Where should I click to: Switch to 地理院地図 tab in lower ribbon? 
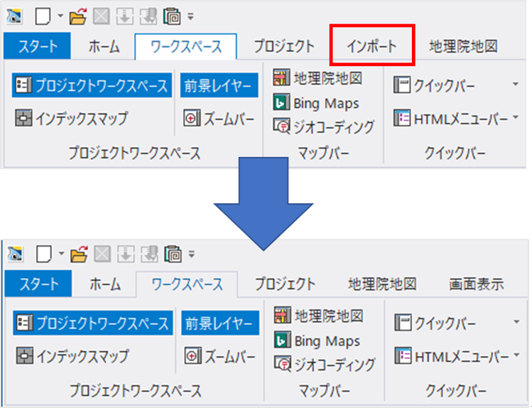point(382,284)
